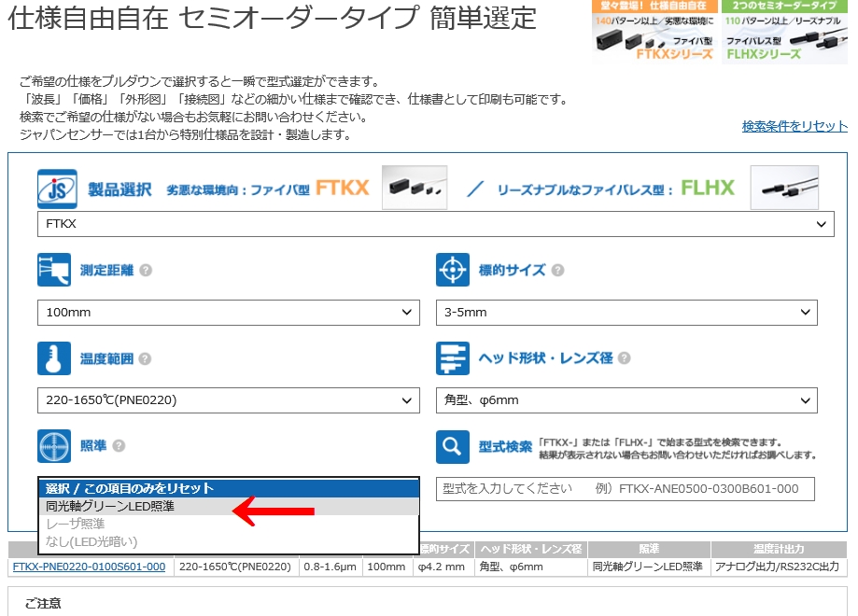Select 選択 / この項目のみをリセット option
Viewport: 858px width, 616px height.
(229, 488)
